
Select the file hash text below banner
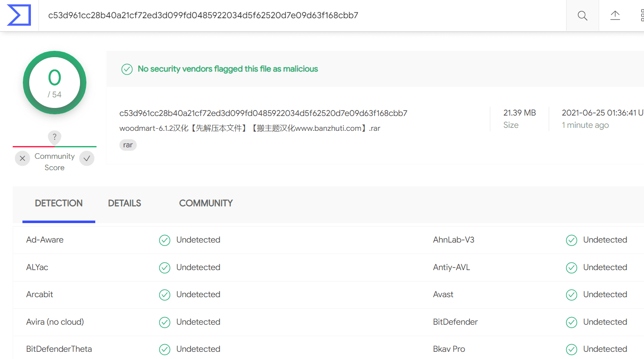(x=263, y=113)
